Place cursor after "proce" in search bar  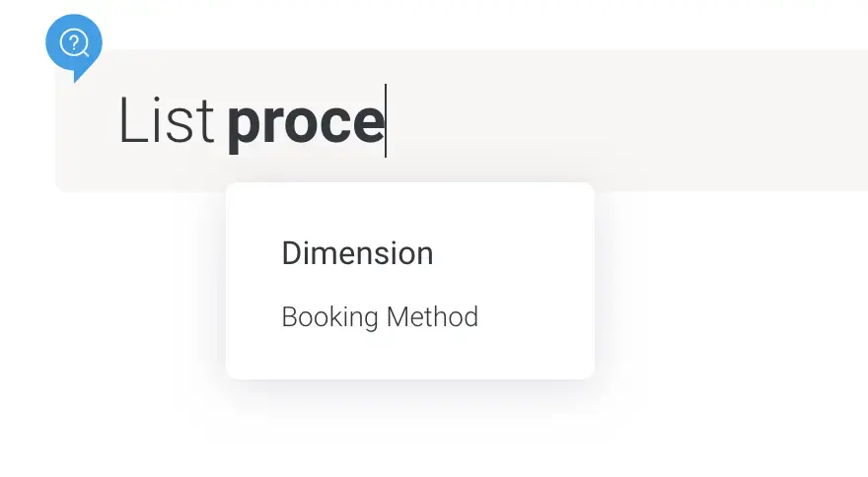tap(386, 121)
